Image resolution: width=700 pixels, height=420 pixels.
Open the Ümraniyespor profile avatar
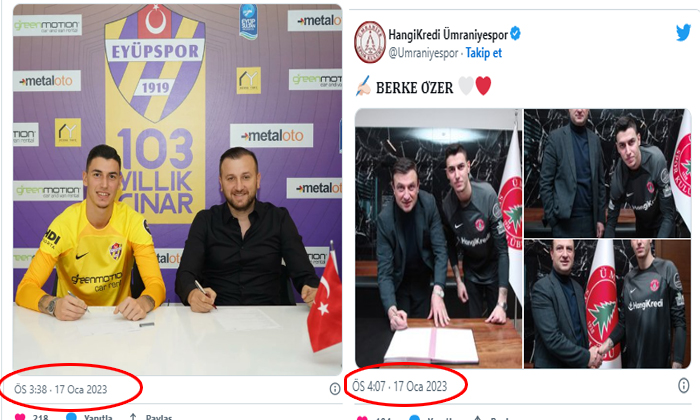(370, 42)
